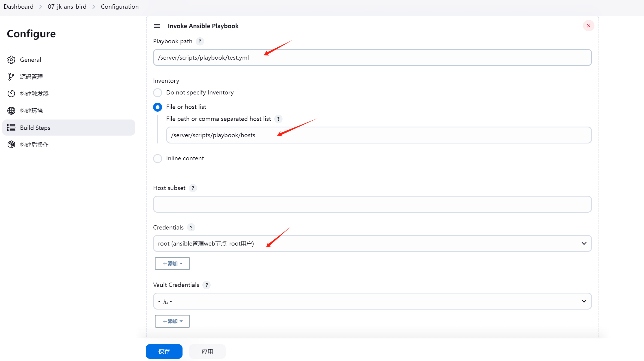This screenshot has height=361, width=644.
Task: Click the 保存 save button
Action: (164, 351)
